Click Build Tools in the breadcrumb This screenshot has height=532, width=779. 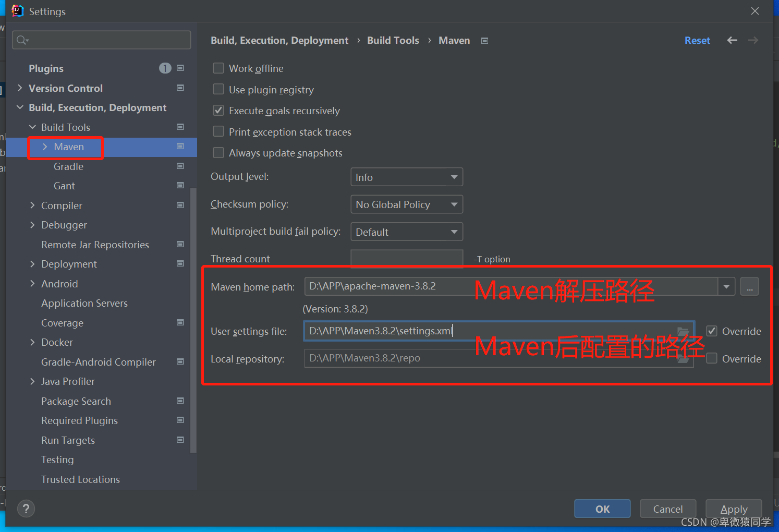click(x=393, y=40)
